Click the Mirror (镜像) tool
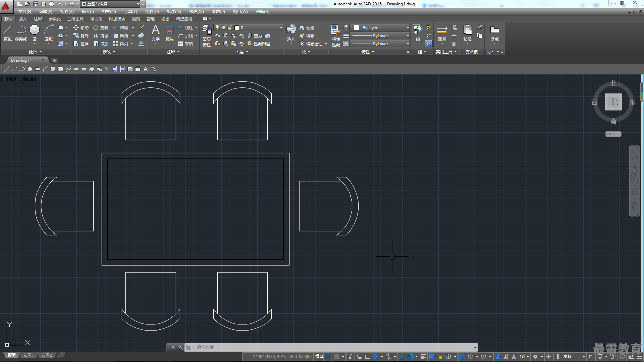Screen dimensions: 644x362 (101, 36)
